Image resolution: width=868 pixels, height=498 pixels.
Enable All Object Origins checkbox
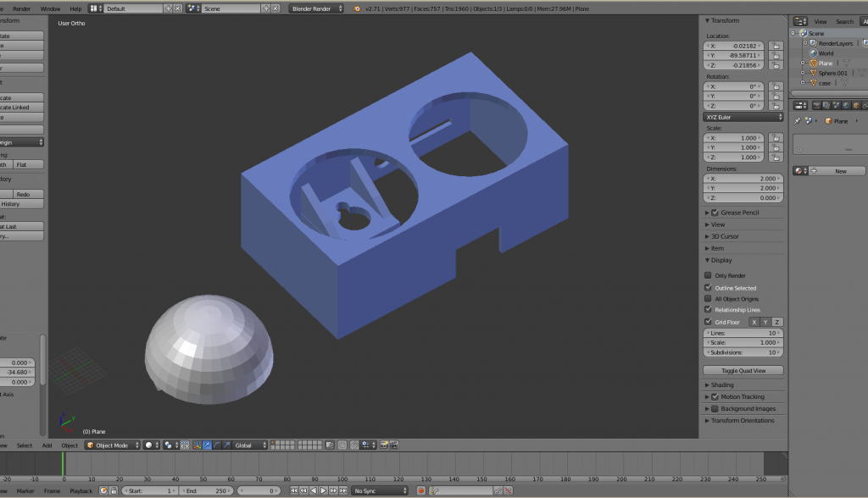click(708, 299)
